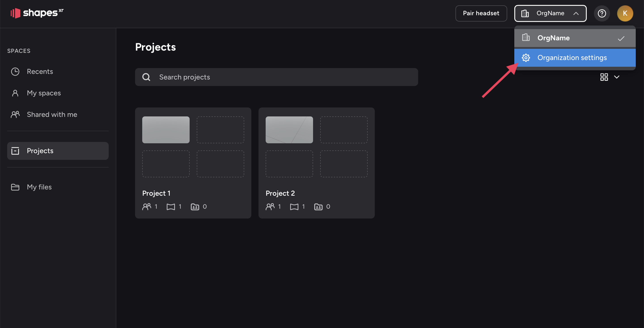Screen dimensions: 644x328
Task: Click Project 1 shared folder icon
Action: tap(195, 207)
